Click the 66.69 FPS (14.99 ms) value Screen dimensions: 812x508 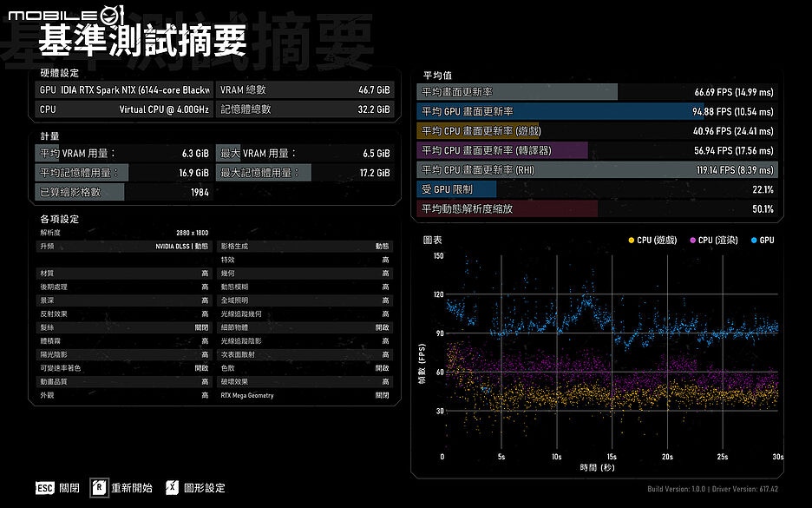[x=734, y=92]
